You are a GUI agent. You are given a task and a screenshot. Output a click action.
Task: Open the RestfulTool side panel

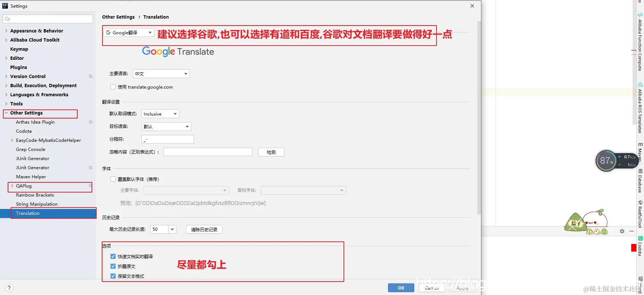640,214
